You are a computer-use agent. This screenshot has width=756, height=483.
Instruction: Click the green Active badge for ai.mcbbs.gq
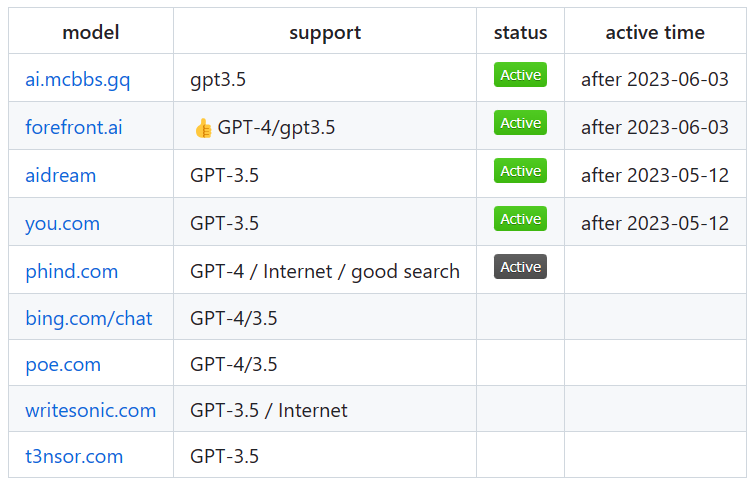[520, 75]
